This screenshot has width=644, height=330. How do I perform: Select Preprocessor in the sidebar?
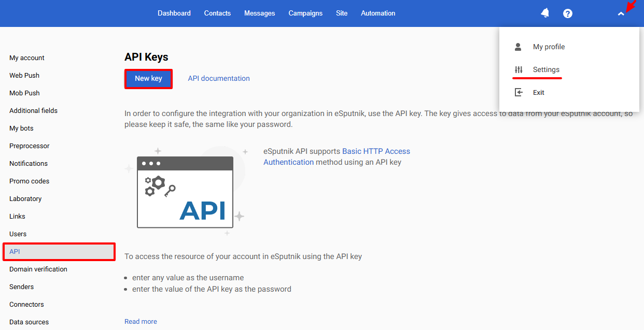pyautogui.click(x=30, y=146)
